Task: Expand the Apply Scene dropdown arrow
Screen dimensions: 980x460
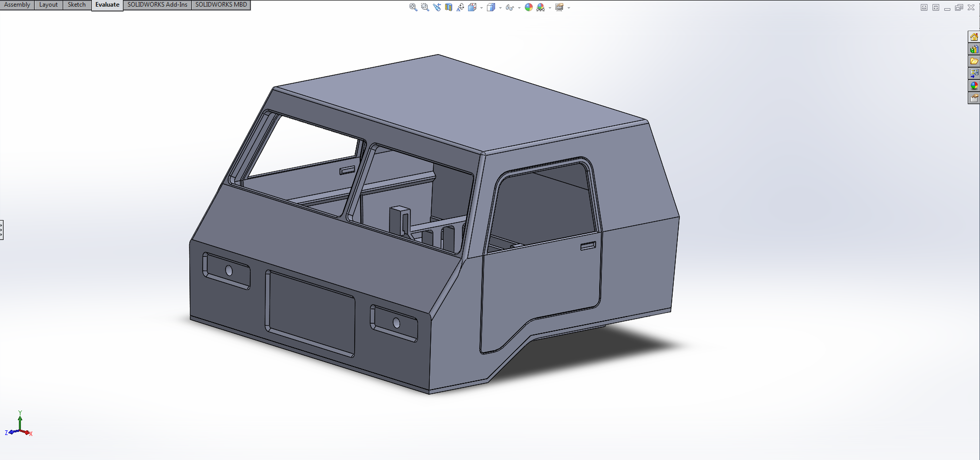Action: [x=550, y=8]
